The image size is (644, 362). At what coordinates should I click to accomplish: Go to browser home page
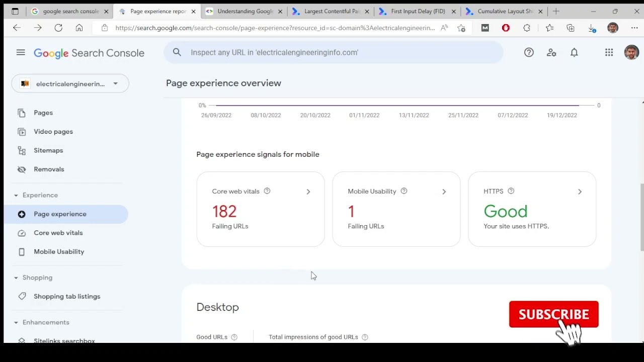(79, 28)
